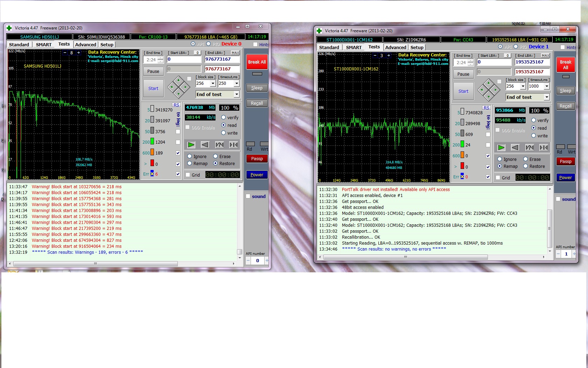Open SMART tab in Samsung window

44,45
